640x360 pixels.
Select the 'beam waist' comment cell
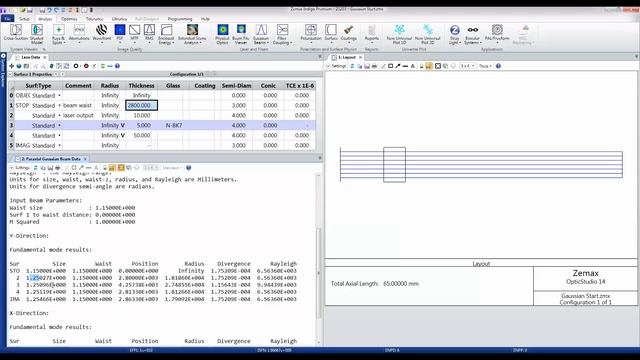78,105
